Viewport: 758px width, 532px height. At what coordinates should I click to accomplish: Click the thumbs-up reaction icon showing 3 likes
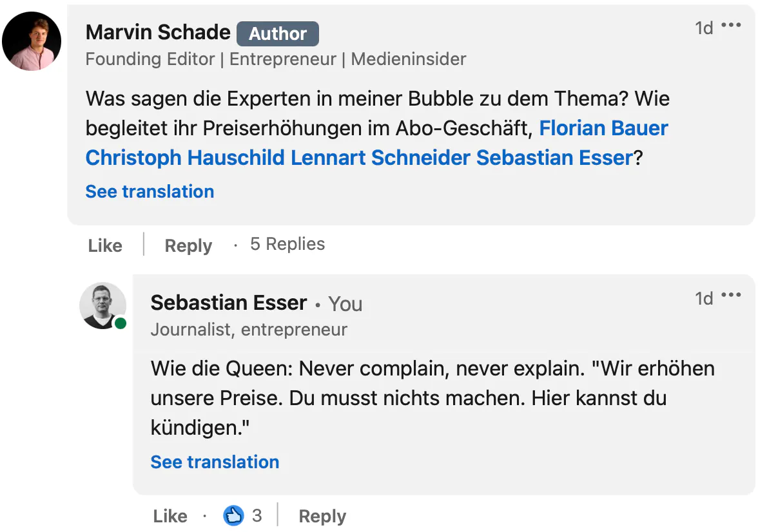[233, 515]
